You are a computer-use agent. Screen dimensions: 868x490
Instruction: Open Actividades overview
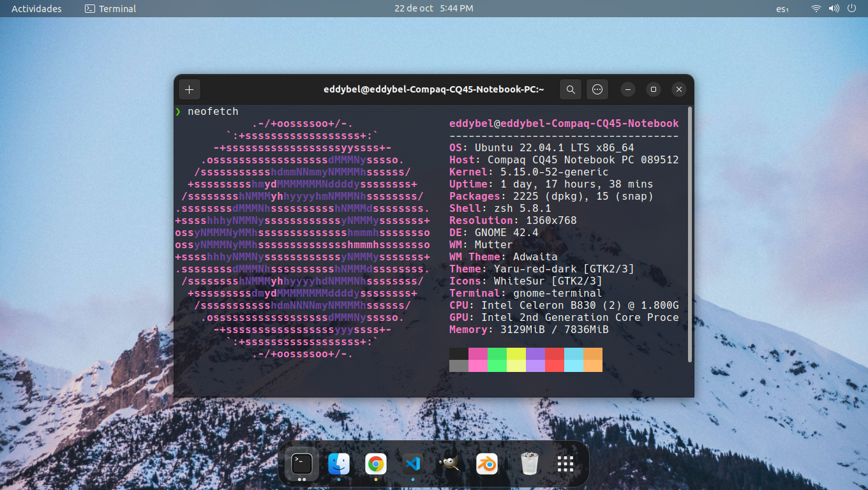[36, 9]
